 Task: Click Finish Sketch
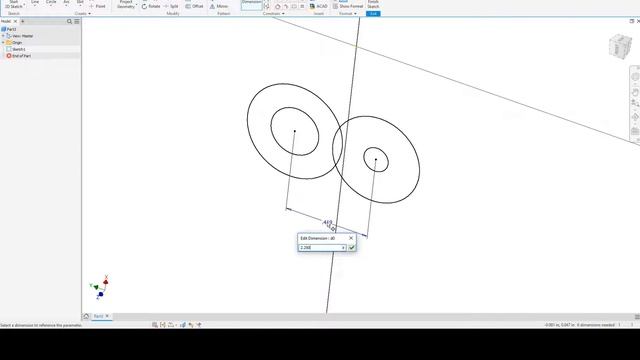(373, 4)
